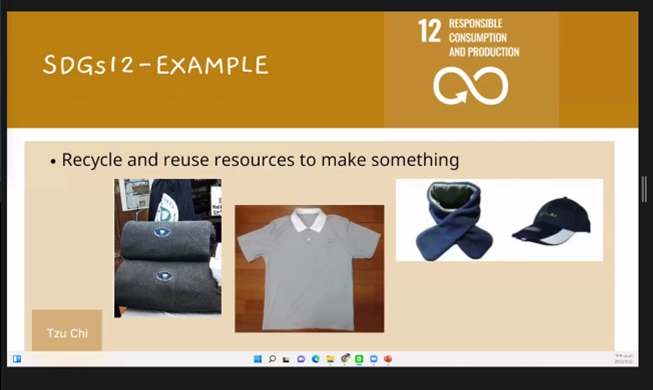Select the navy baseball cap image
The width and height of the screenshot is (653, 390).
pos(551,221)
